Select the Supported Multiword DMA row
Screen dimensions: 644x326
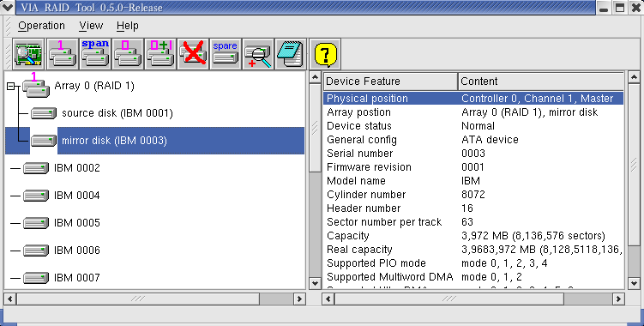(x=473, y=276)
